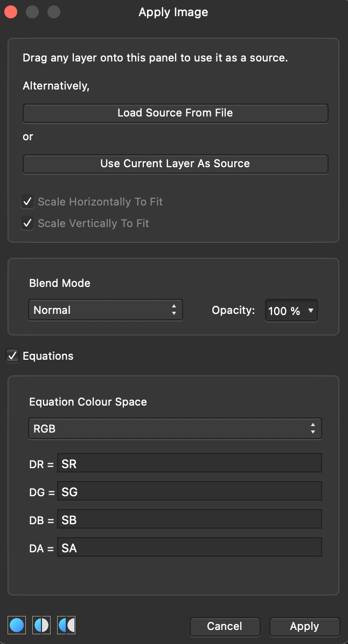The height and width of the screenshot is (644, 348).
Task: Toggle Scale Horizontally To Fit checkbox
Action: [x=27, y=202]
